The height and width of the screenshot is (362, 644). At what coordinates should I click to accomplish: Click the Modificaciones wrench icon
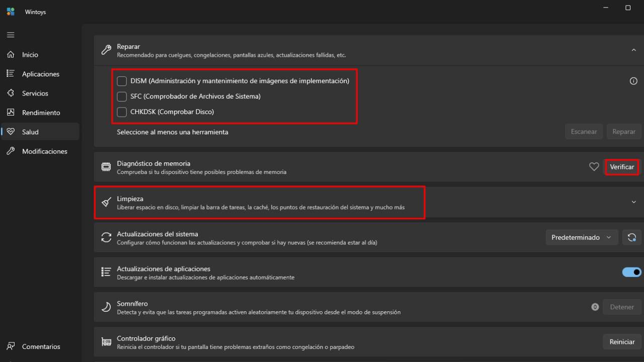click(11, 151)
